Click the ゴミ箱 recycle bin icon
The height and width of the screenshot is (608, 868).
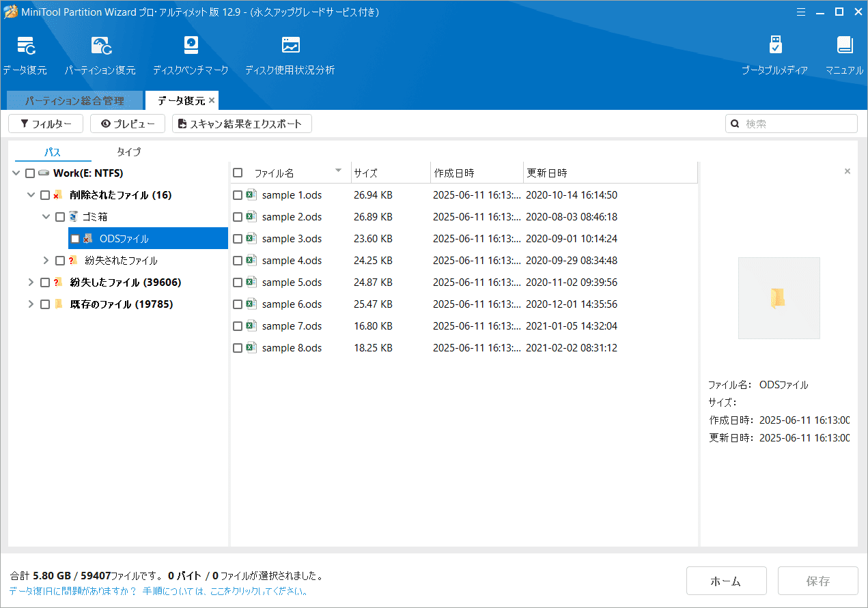[73, 216]
